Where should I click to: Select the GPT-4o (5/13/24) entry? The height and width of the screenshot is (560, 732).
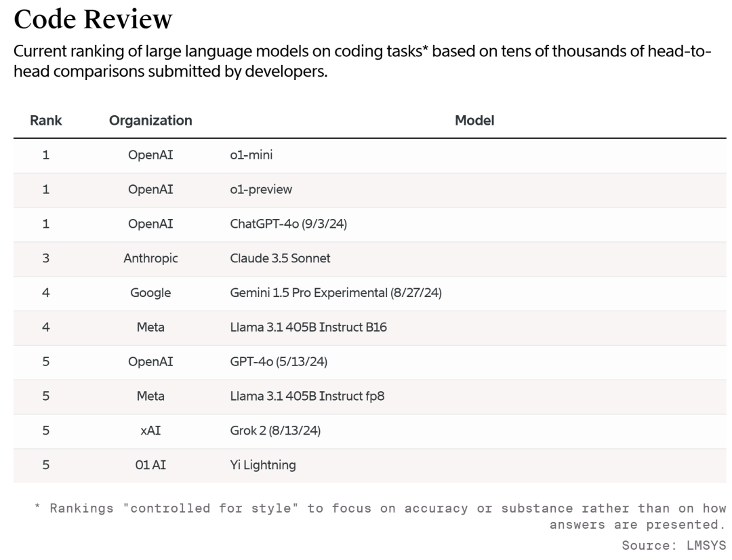279,362
